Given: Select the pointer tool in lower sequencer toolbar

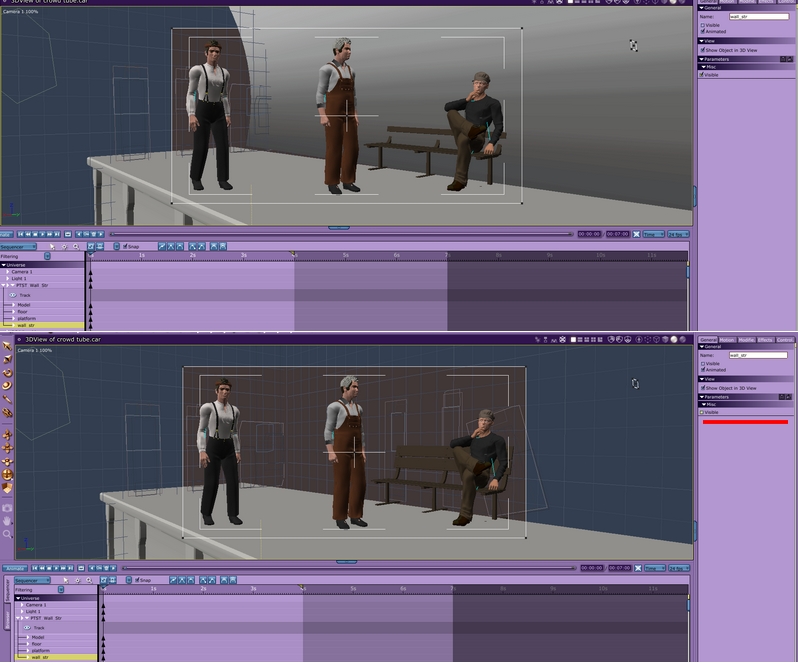Looking at the screenshot, I should (x=66, y=580).
